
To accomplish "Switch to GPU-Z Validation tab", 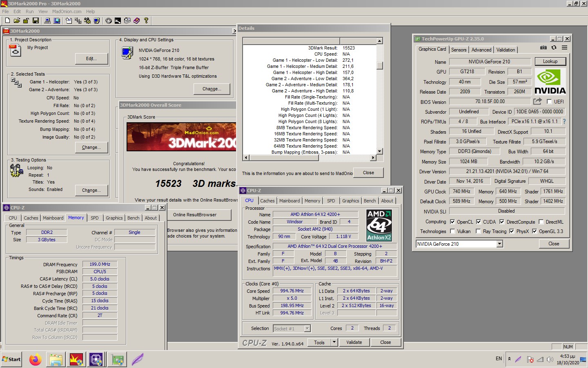I will tap(506, 50).
